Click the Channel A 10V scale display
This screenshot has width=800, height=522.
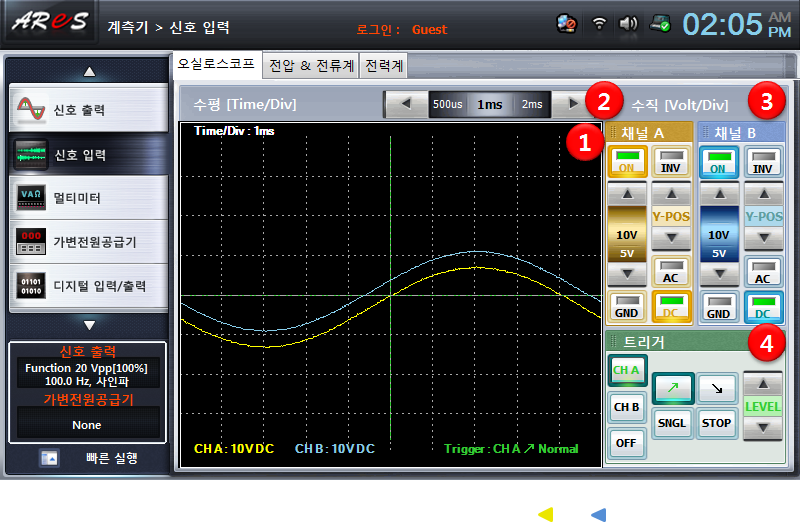coord(627,235)
